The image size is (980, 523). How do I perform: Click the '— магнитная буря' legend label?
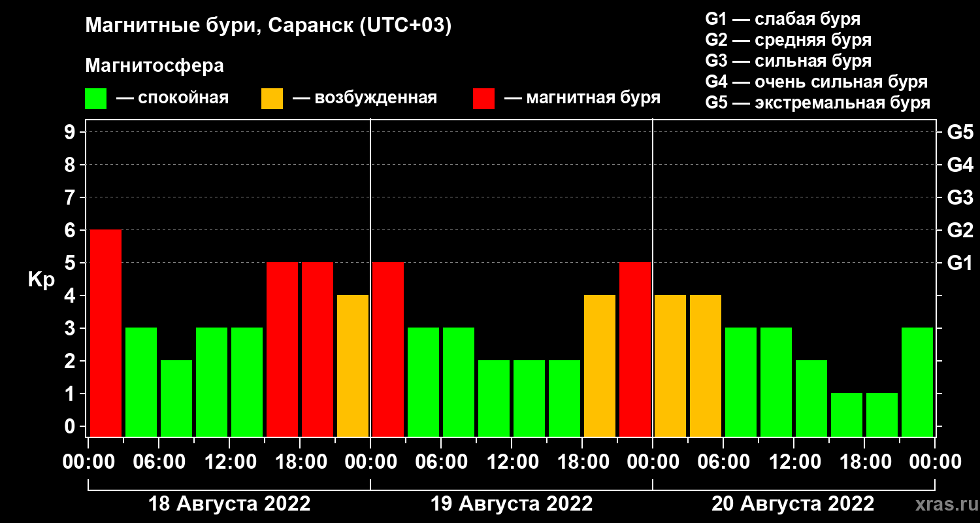tap(583, 99)
